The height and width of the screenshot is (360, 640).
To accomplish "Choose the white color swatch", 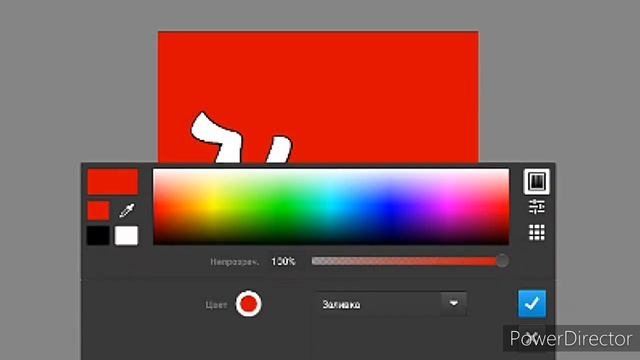I will pos(127,236).
